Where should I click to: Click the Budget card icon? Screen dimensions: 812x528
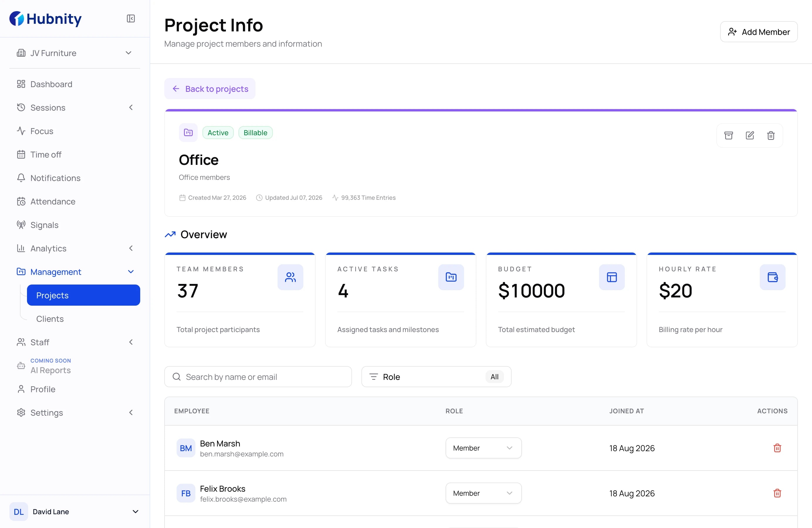[612, 277]
